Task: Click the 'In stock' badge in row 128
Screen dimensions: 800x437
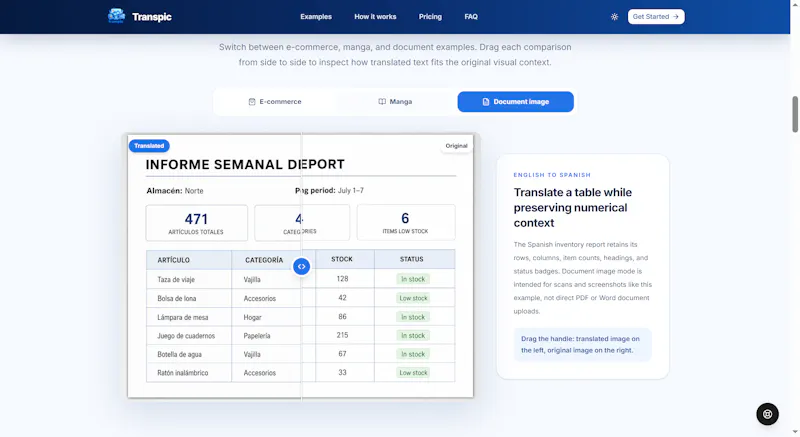Action: tap(413, 279)
